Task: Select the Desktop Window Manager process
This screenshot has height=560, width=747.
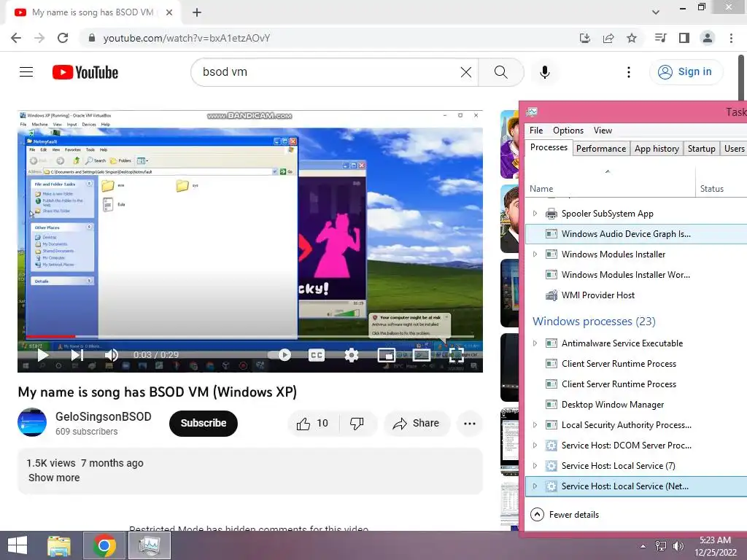Action: click(x=636, y=404)
